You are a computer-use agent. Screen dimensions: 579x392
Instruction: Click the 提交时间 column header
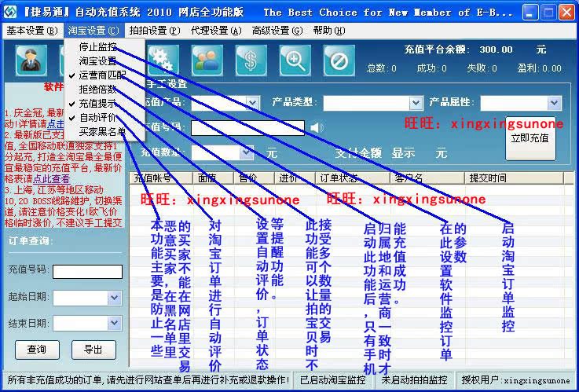click(515, 178)
